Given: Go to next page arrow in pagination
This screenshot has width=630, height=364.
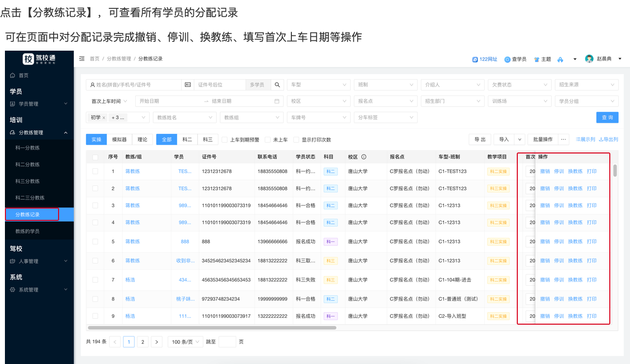Looking at the screenshot, I should pos(157,342).
